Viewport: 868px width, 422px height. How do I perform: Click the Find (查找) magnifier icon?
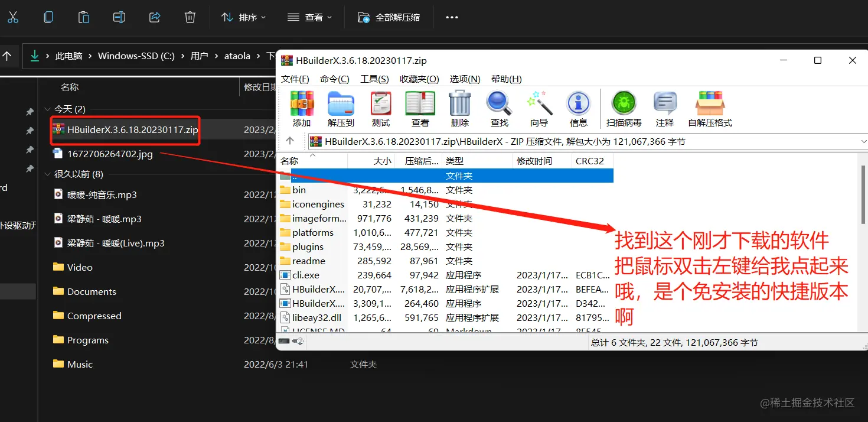click(x=500, y=109)
